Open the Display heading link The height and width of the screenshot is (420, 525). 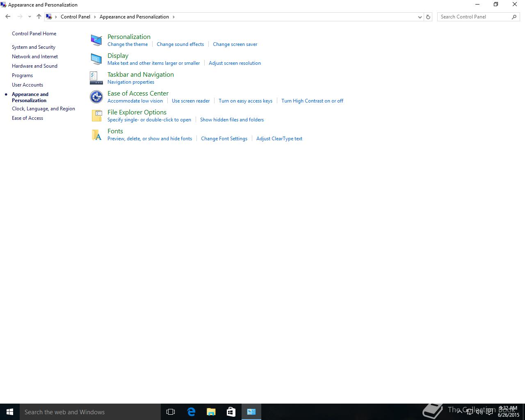[118, 55]
